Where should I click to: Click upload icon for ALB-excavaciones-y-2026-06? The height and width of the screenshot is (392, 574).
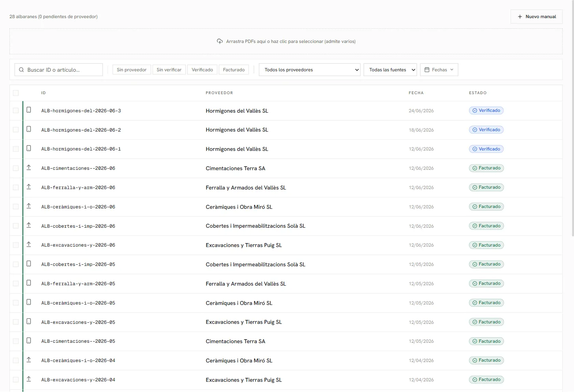tap(29, 245)
